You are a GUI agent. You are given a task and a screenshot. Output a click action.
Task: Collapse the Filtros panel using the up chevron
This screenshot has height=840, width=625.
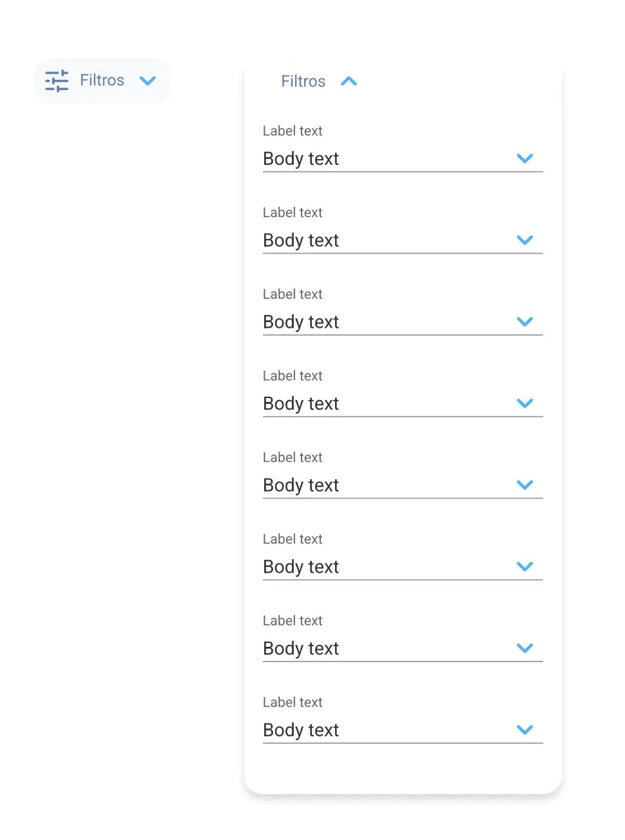pyautogui.click(x=349, y=81)
